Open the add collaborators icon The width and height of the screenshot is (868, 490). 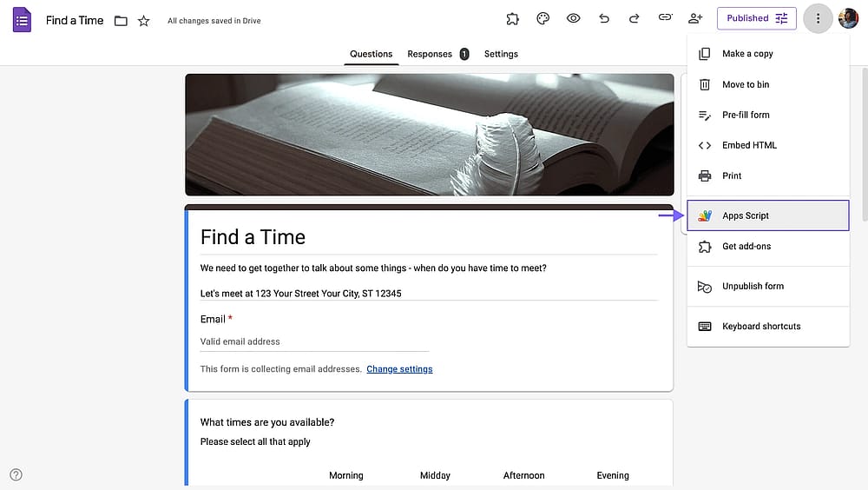click(695, 18)
